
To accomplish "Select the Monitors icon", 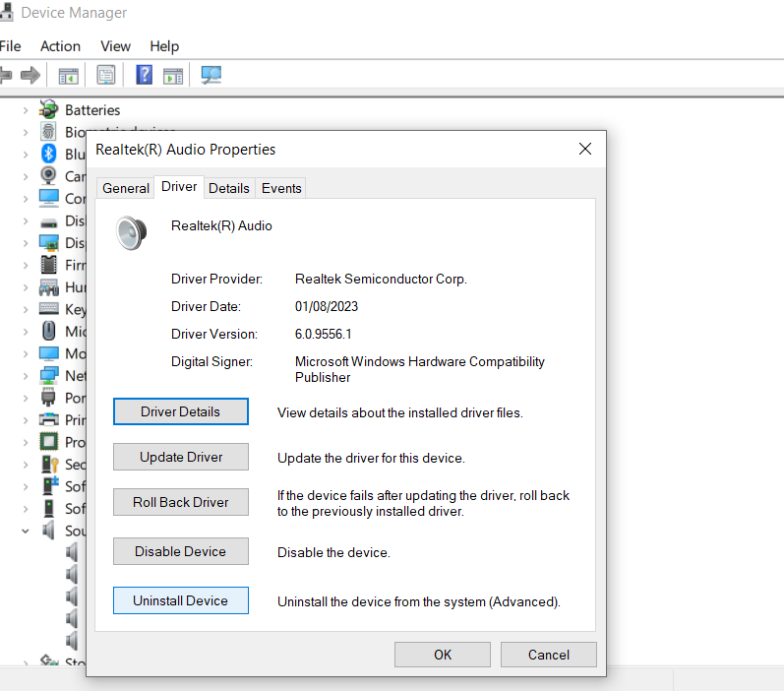I will (x=48, y=353).
